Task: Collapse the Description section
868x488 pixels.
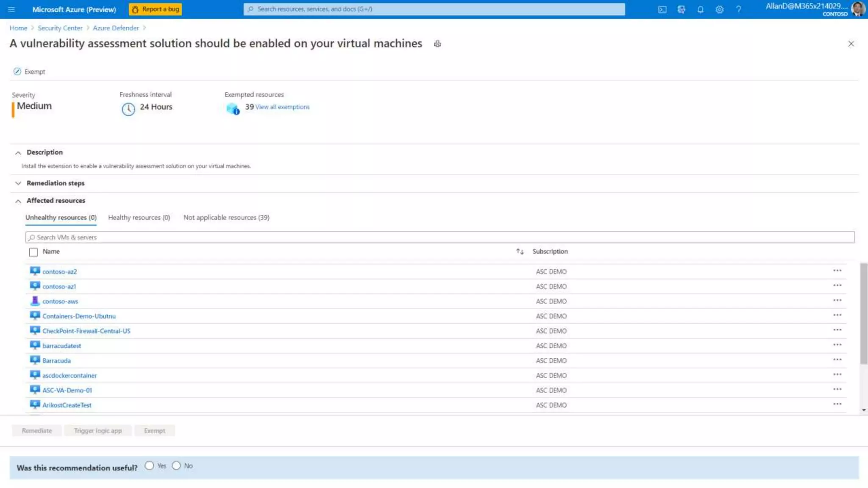Action: 18,152
